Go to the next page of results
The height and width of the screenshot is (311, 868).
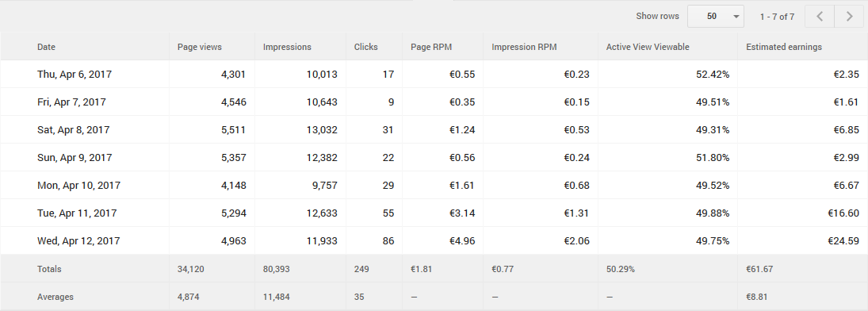[x=849, y=16]
